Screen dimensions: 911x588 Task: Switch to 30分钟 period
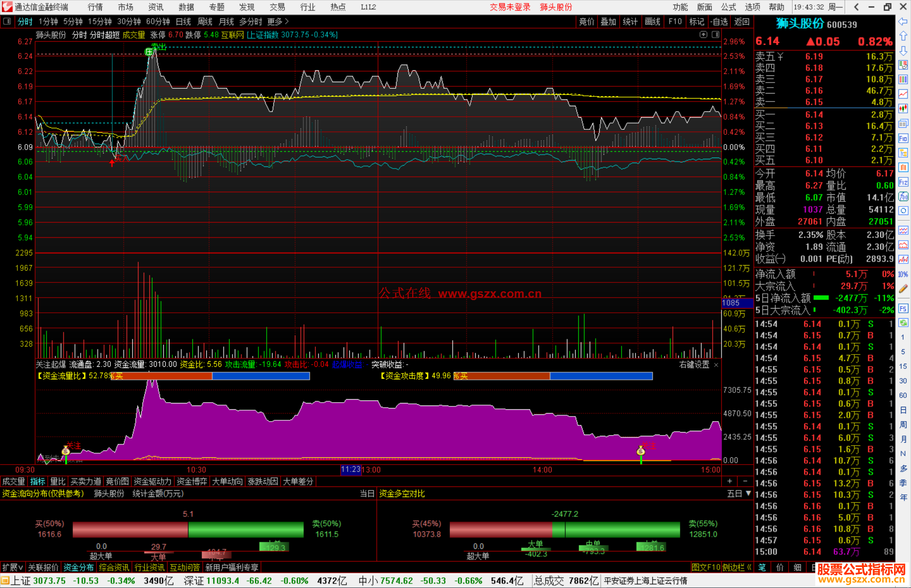click(x=129, y=21)
